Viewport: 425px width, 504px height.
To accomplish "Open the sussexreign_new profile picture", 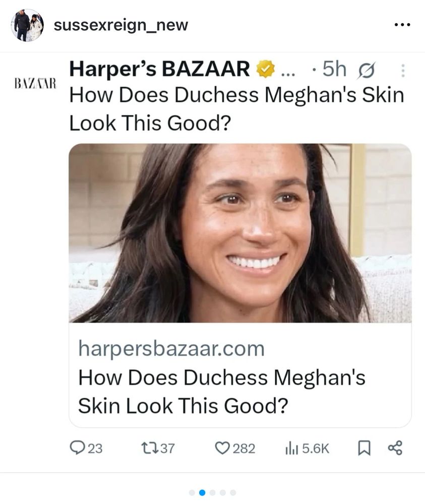I will [x=27, y=25].
